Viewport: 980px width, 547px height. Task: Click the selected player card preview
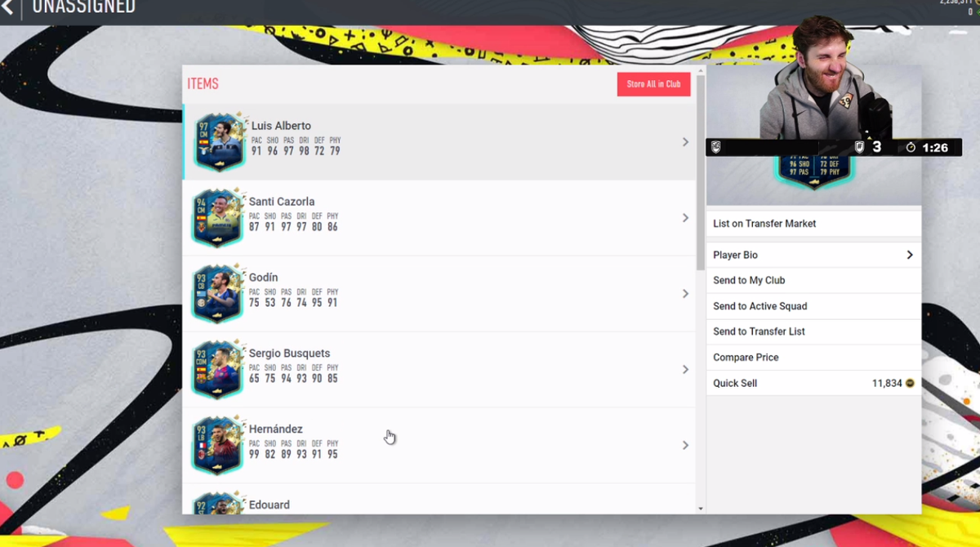[x=813, y=172]
